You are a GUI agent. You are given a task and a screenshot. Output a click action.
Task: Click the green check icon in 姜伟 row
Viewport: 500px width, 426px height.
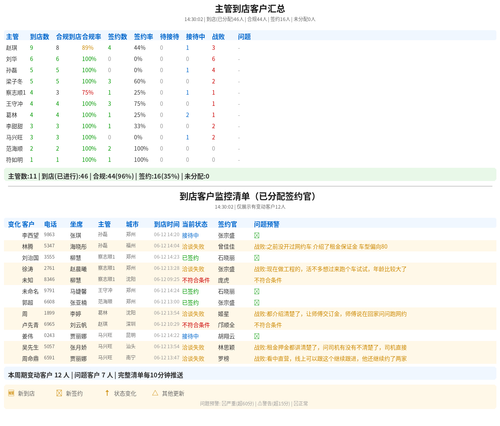pyautogui.click(x=257, y=336)
